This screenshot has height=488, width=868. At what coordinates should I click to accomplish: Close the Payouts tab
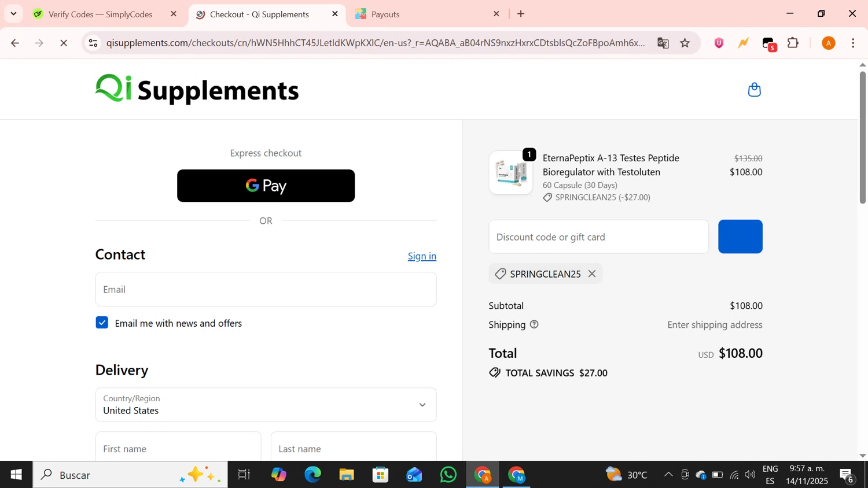tap(496, 14)
